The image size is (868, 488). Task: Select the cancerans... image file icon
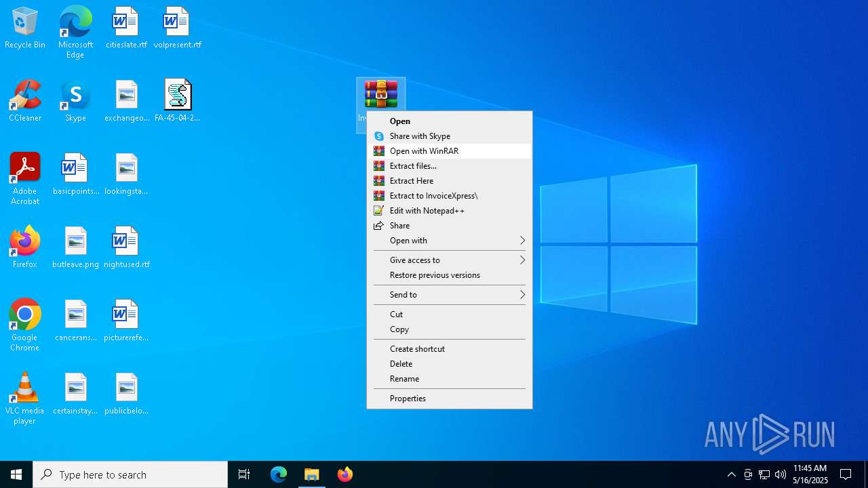click(x=76, y=321)
